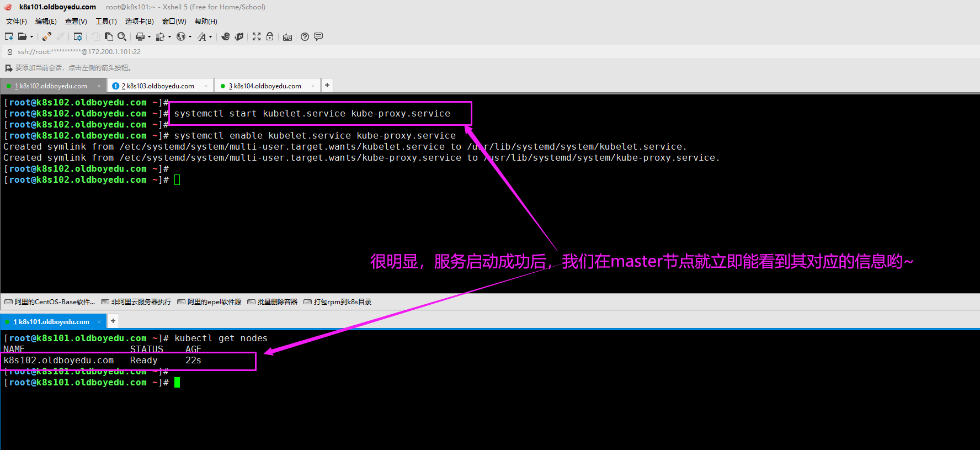
Task: Expand the Open folder dropdown arrow
Action: pos(31,37)
